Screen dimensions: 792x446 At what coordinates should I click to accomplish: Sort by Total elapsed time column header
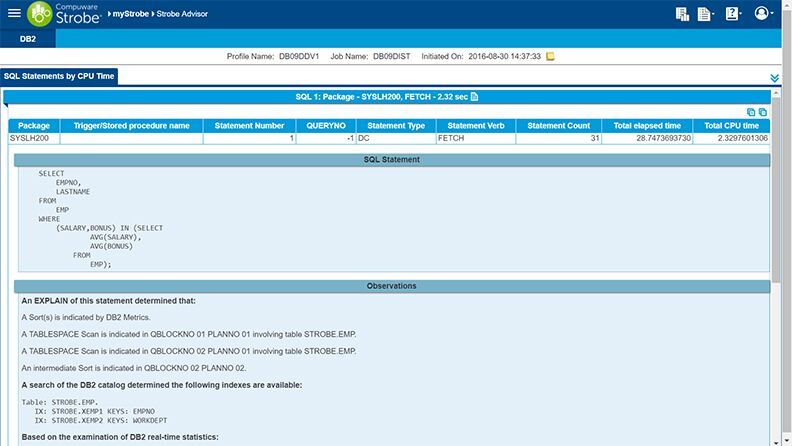(647, 126)
